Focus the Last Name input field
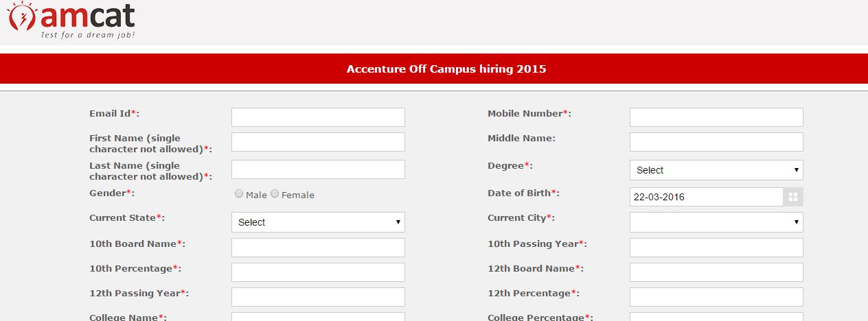This screenshot has height=321, width=868. (x=318, y=169)
